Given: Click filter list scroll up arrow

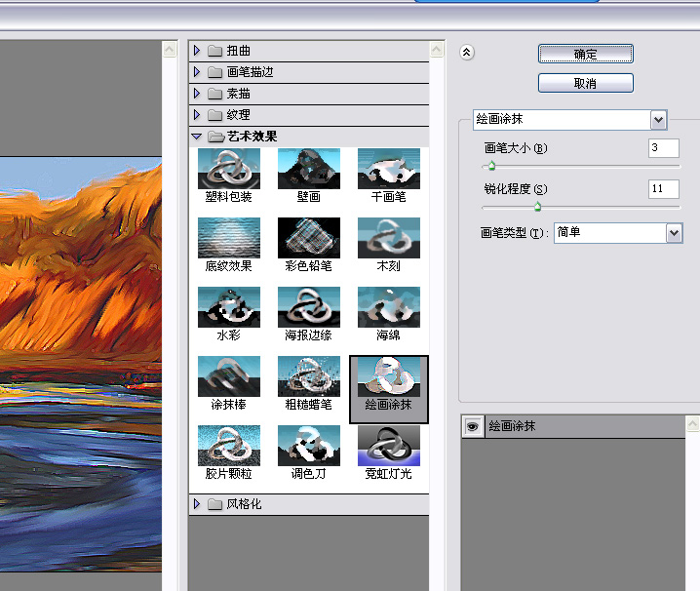Looking at the screenshot, I should click(x=437, y=49).
